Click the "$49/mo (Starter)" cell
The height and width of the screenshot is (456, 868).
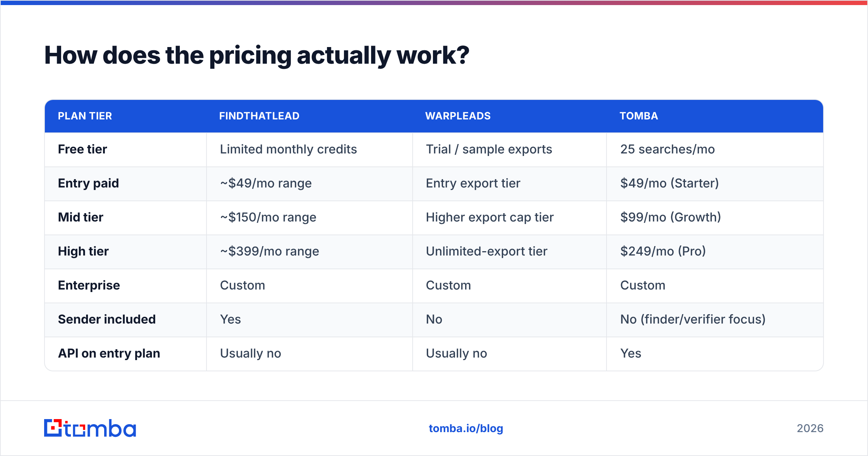pos(669,183)
